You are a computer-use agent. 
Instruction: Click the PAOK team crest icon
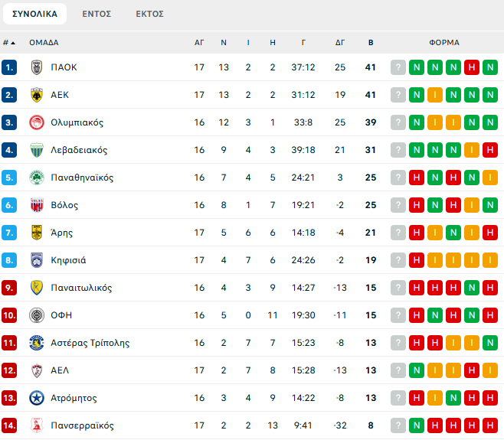click(36, 67)
